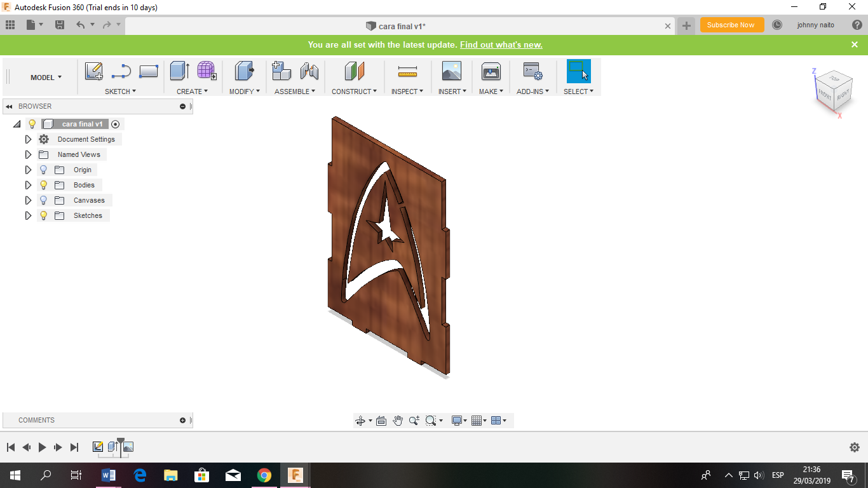Click the Save icon
The height and width of the screenshot is (488, 868).
pos(60,25)
